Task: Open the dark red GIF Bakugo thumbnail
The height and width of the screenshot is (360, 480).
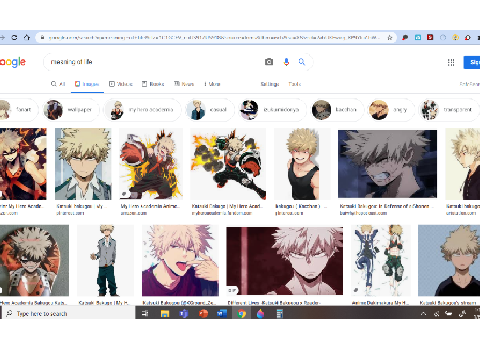Action: (284, 261)
